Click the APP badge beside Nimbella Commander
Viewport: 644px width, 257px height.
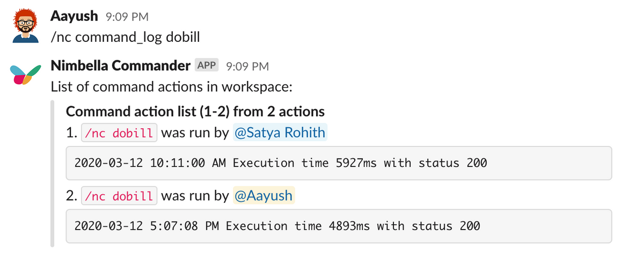(x=207, y=66)
